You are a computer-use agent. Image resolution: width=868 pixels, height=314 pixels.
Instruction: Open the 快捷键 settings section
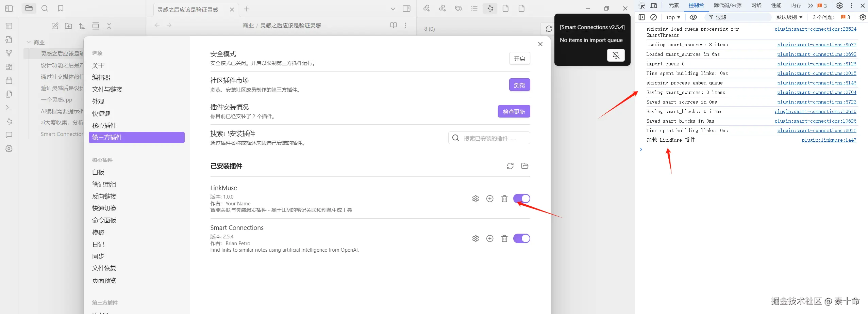137,113
